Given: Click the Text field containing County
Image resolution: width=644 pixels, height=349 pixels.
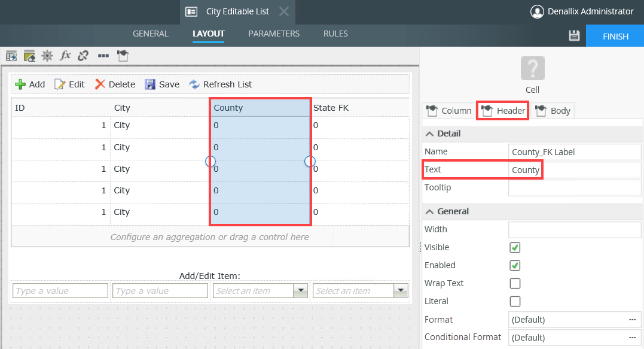Looking at the screenshot, I should (574, 170).
